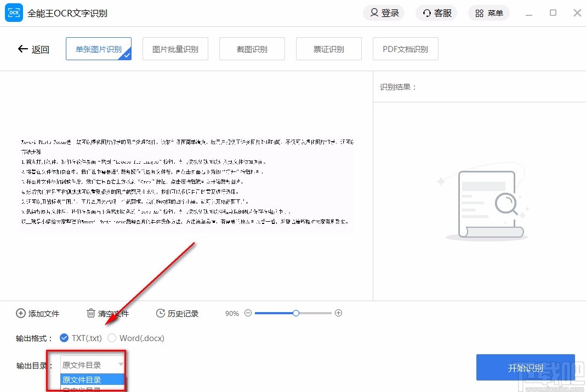The image size is (586, 392).
Task: Click the 清空文件 trash icon
Action: [x=90, y=313]
